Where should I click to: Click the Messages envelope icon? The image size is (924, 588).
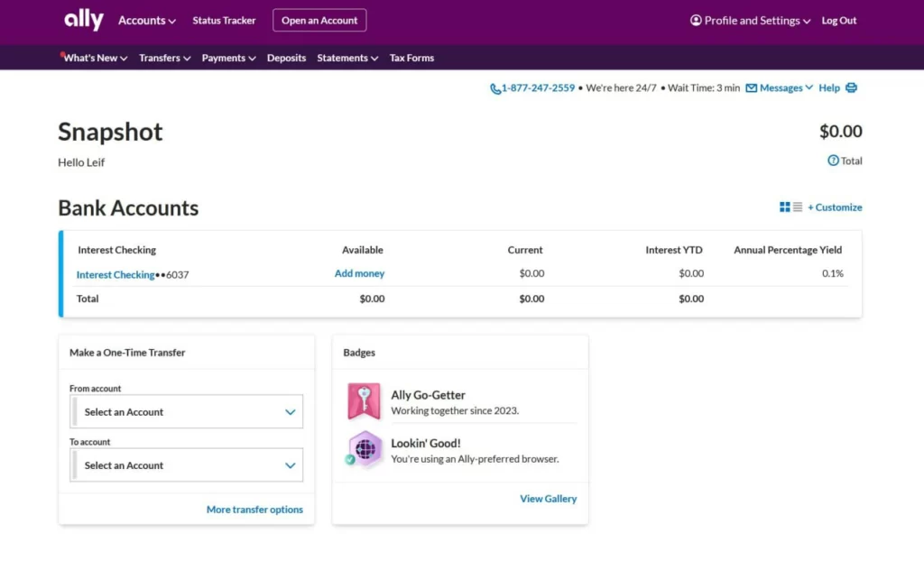coord(752,87)
